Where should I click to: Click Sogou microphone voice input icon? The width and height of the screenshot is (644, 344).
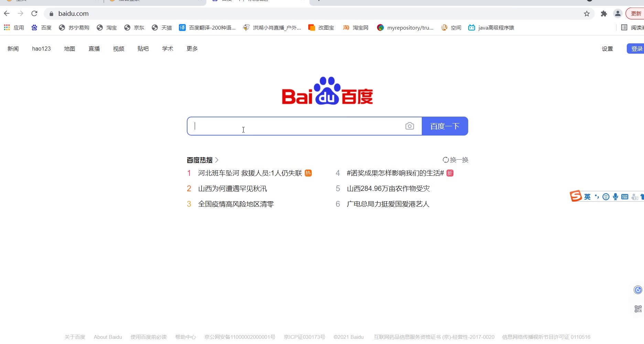(615, 197)
